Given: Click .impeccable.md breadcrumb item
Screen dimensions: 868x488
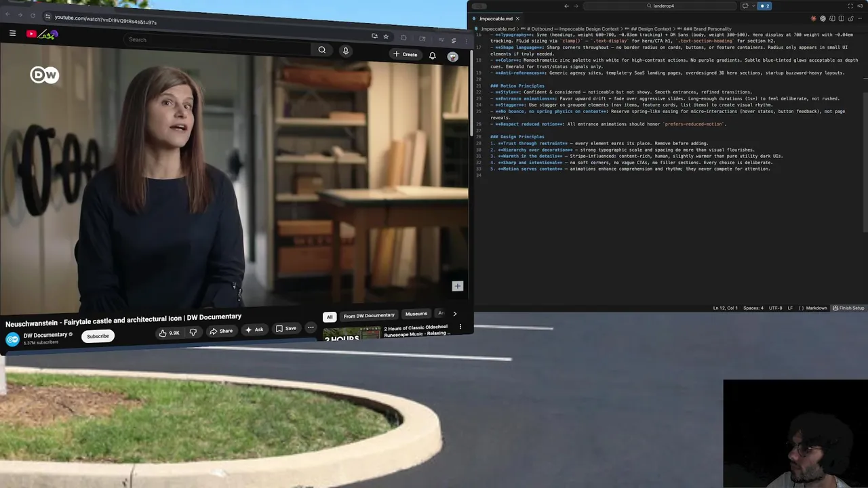Looking at the screenshot, I should coord(496,29).
